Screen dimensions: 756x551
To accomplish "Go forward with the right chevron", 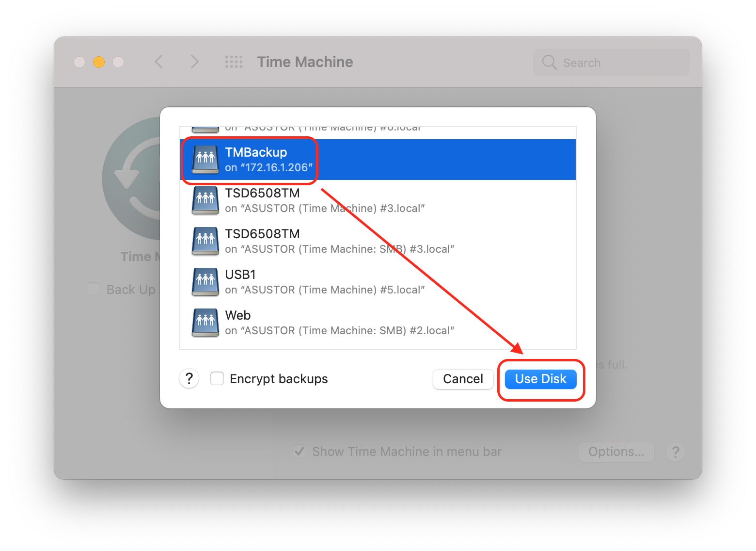I will click(194, 62).
